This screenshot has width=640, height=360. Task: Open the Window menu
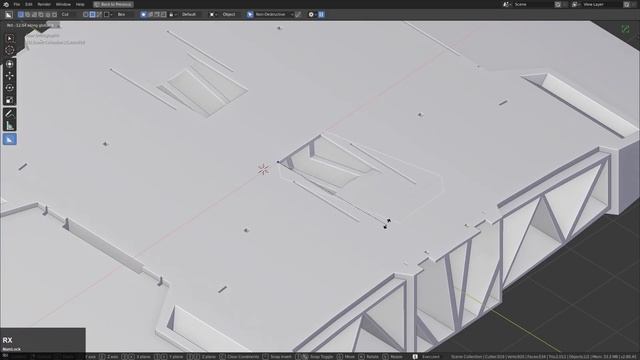pos(63,4)
